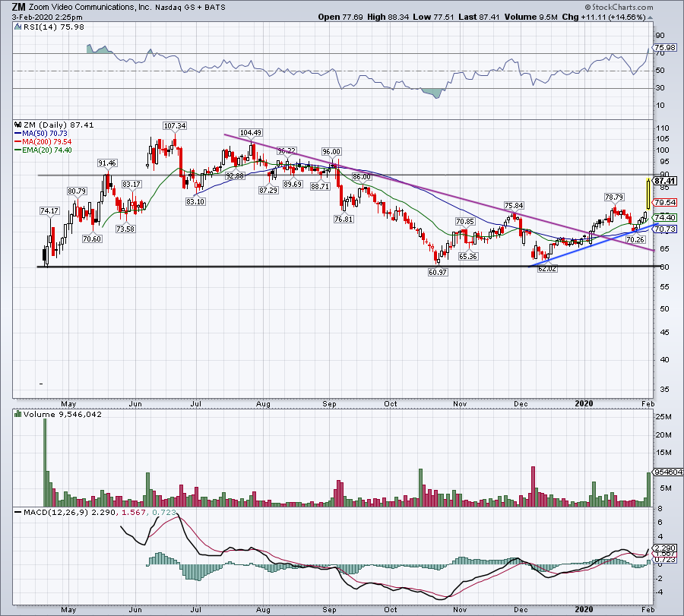Viewport: 684px width, 616px height.
Task: Click the ZM ticker symbol in the header
Action: [x=18, y=7]
